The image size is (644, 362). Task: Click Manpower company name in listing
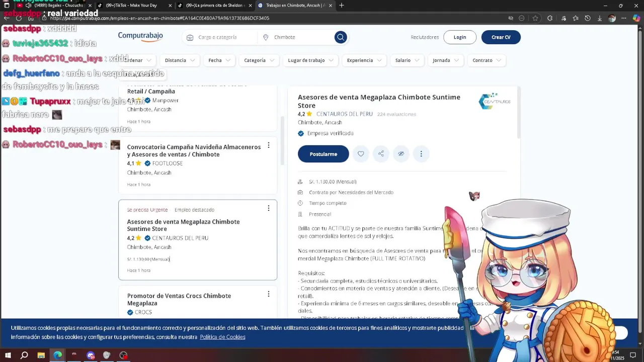[166, 101]
